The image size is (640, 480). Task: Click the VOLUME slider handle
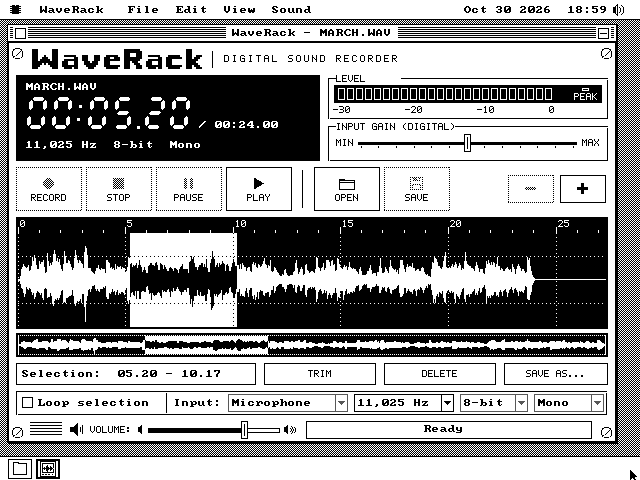[244, 430]
